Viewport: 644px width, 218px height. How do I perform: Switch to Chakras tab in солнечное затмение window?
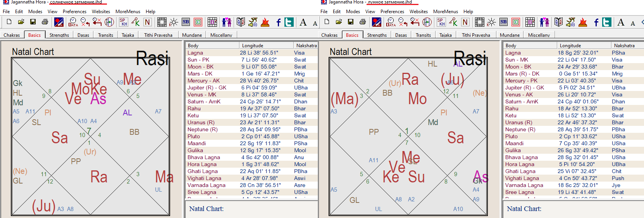pos(12,35)
